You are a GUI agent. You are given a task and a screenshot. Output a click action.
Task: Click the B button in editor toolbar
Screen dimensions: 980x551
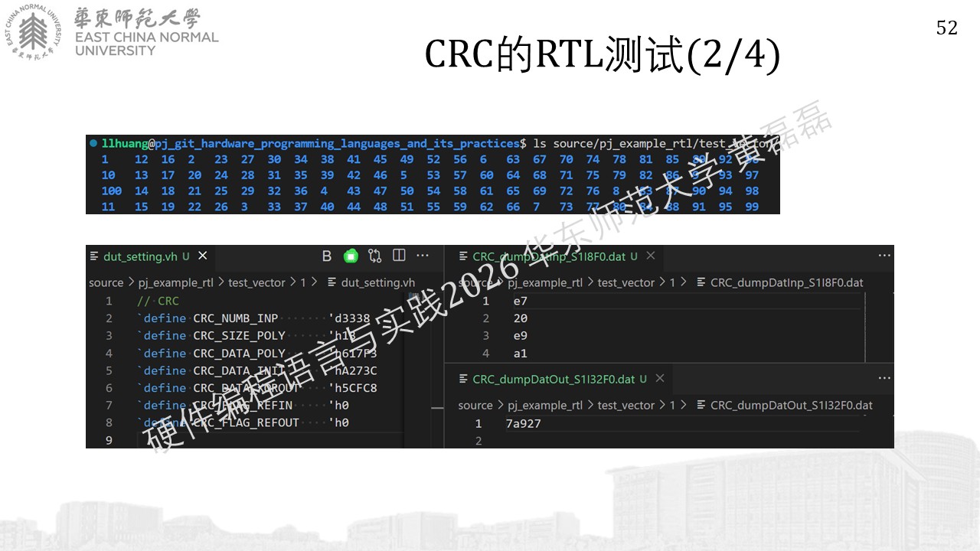tap(327, 256)
